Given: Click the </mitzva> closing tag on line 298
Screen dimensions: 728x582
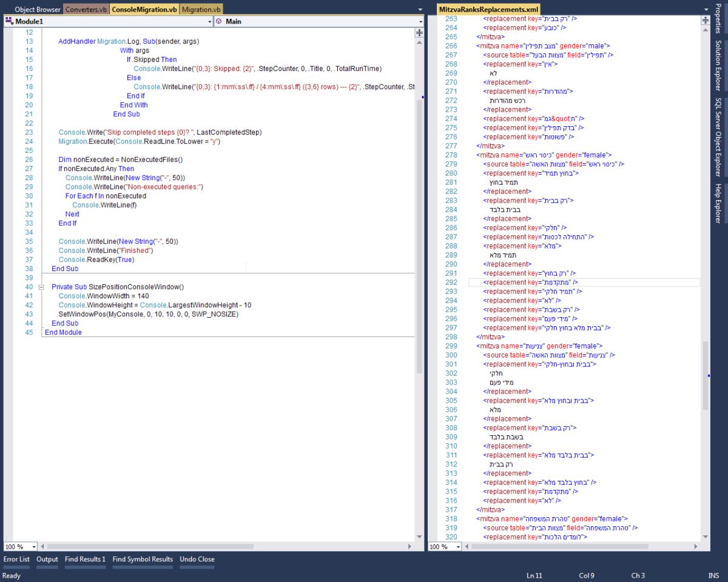Looking at the screenshot, I should [491, 336].
